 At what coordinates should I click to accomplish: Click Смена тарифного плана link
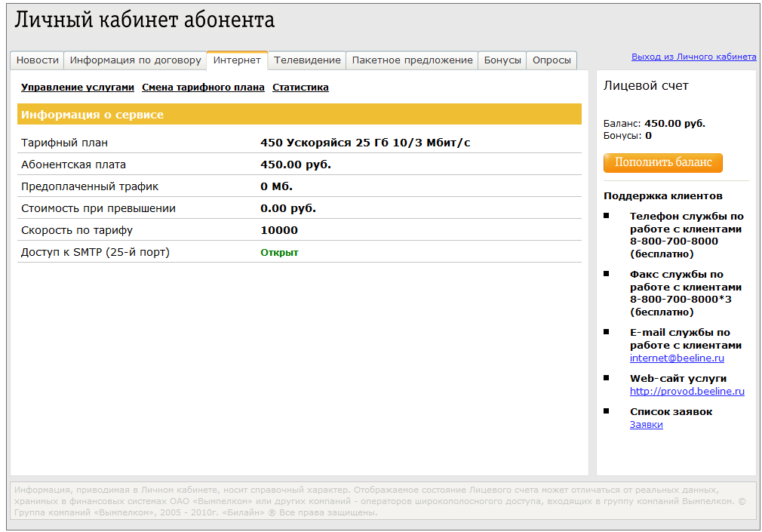[203, 88]
